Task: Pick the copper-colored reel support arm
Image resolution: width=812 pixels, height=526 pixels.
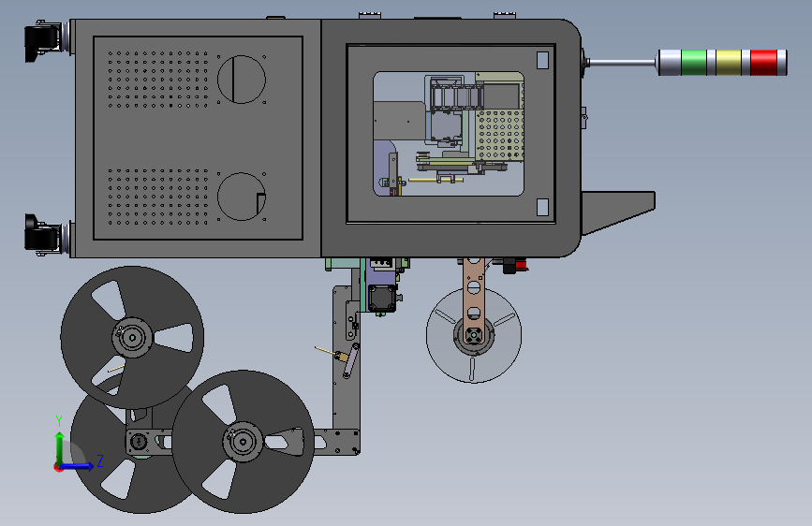Action: click(474, 300)
